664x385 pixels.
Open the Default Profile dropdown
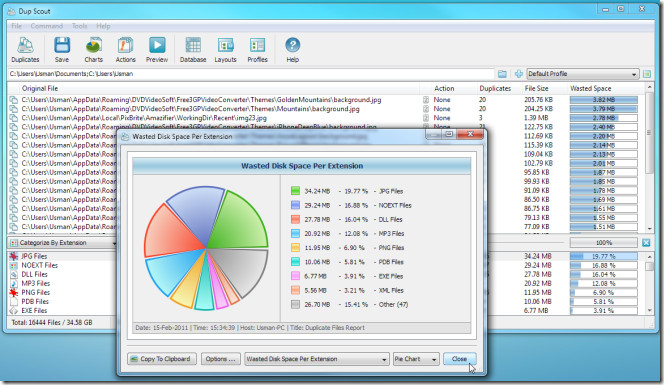click(582, 74)
